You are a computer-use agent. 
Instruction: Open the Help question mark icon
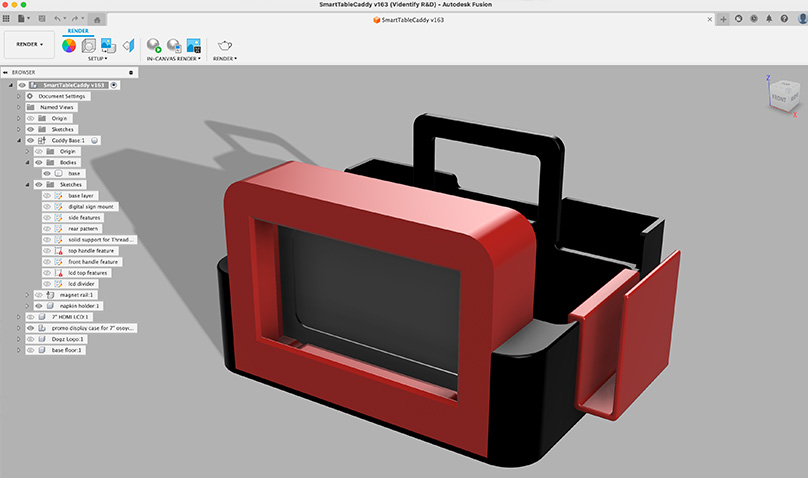(x=784, y=19)
